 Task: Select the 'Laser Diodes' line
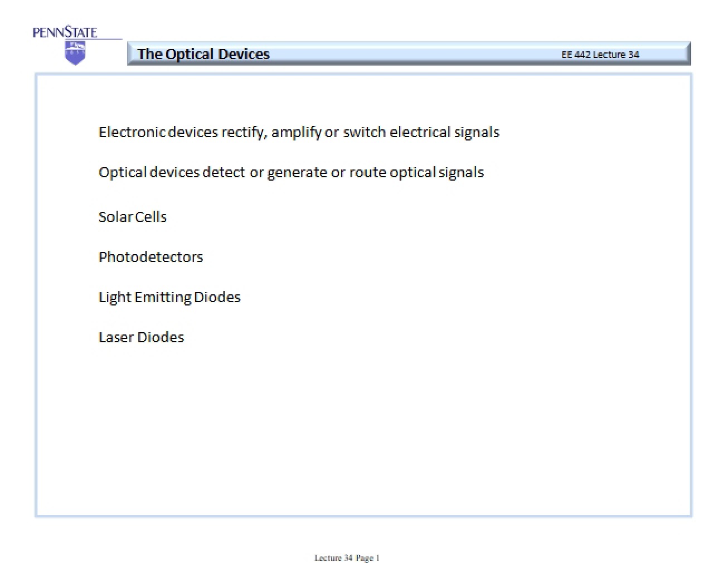141,337
